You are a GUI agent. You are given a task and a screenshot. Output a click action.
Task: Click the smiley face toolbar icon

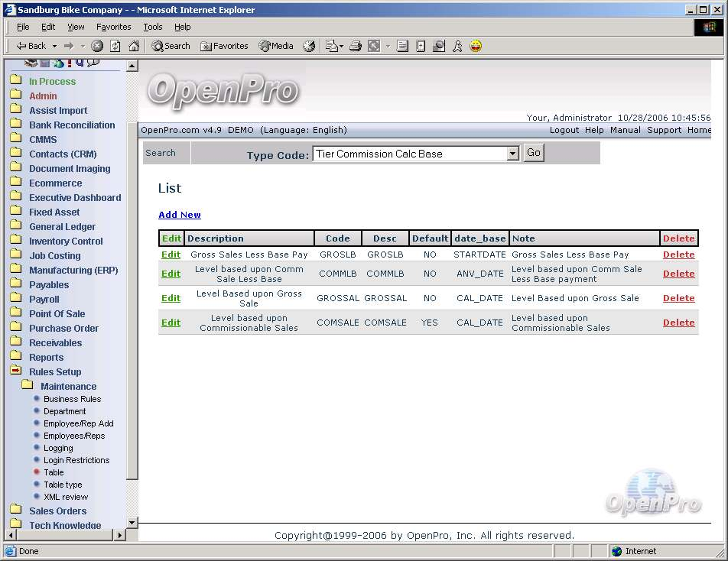pyautogui.click(x=476, y=46)
